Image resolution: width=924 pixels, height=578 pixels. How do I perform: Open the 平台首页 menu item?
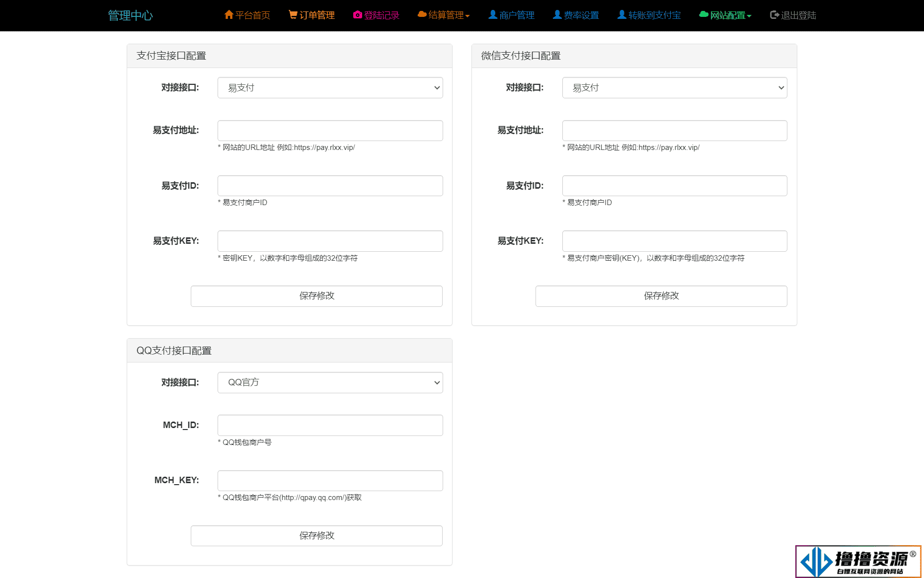point(247,15)
